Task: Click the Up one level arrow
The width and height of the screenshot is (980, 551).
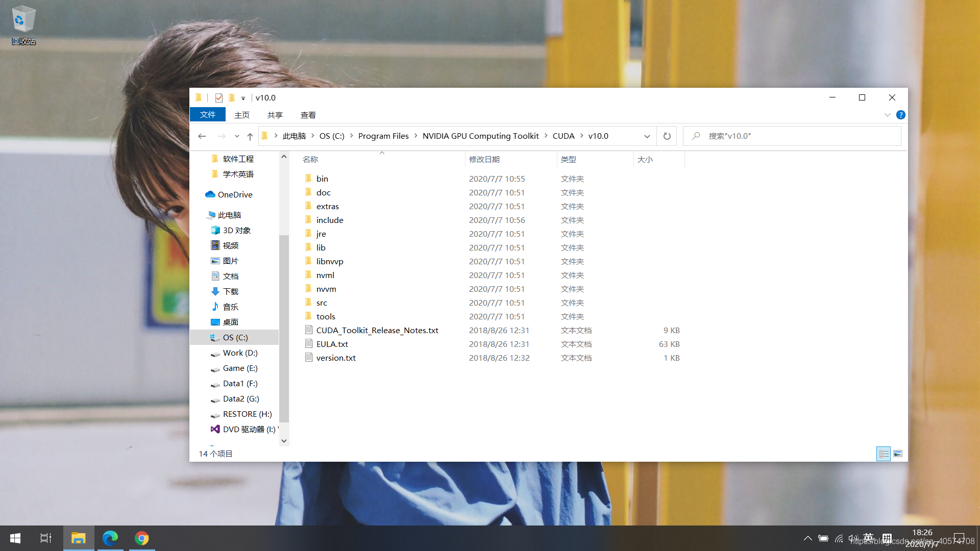Action: pyautogui.click(x=250, y=136)
